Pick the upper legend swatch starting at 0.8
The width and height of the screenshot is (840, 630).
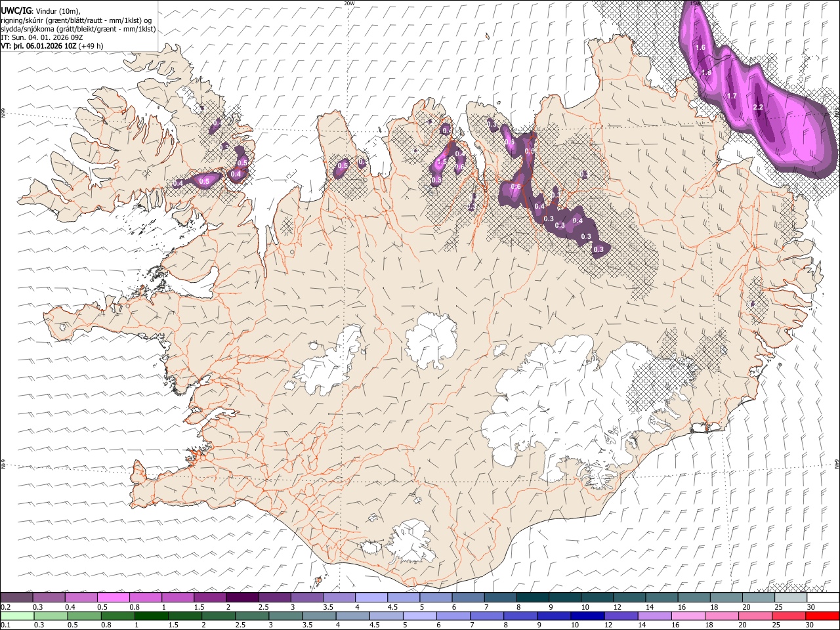point(145,597)
